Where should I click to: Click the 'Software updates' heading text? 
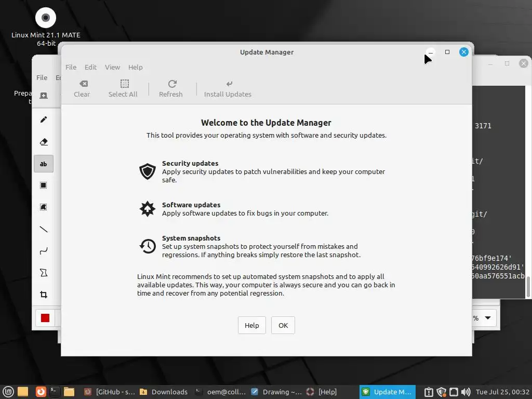coord(191,205)
